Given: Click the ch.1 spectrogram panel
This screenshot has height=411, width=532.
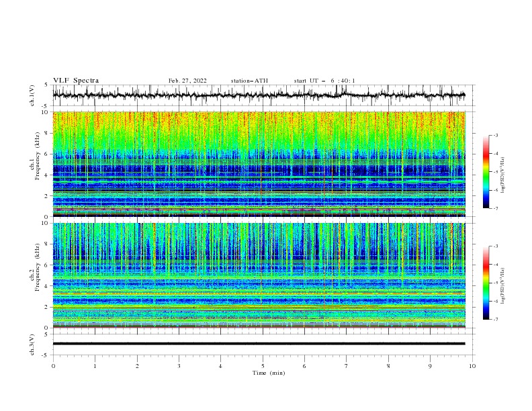Looking at the screenshot, I should 259,164.
